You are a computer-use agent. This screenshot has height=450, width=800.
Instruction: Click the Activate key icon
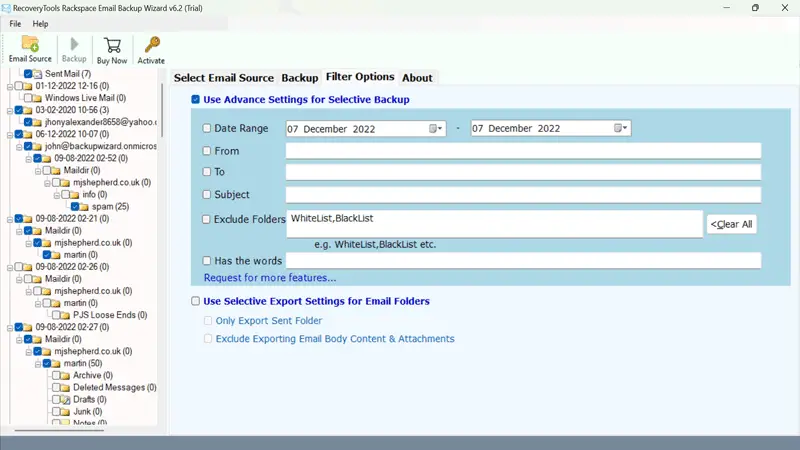click(151, 44)
